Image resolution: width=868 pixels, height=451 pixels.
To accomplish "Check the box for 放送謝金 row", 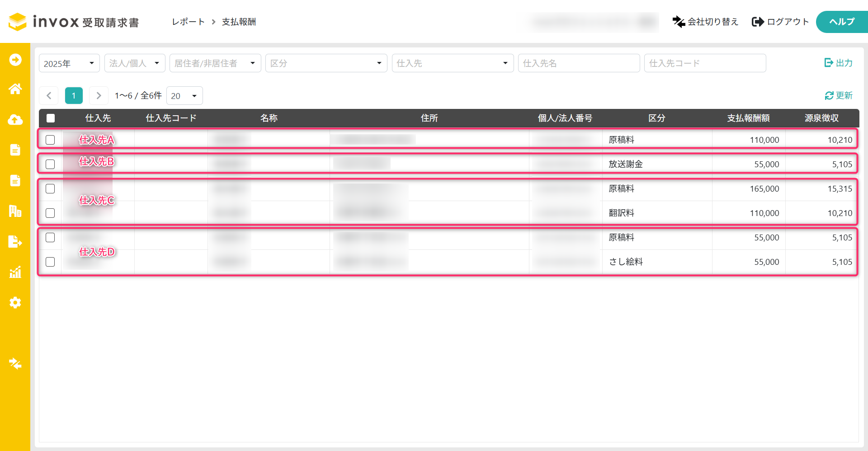I will tap(50, 164).
